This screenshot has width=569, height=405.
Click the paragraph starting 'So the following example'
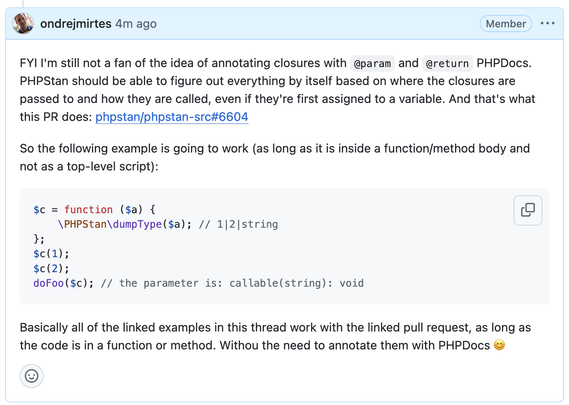point(275,158)
